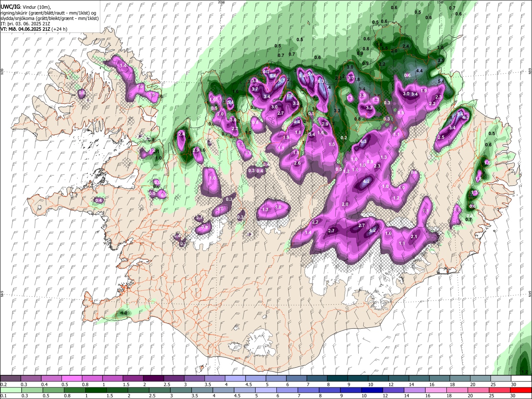532x399 pixels.
Task: Pick the final bright red 30+ swatch in the lower legend
Action: click(521, 390)
